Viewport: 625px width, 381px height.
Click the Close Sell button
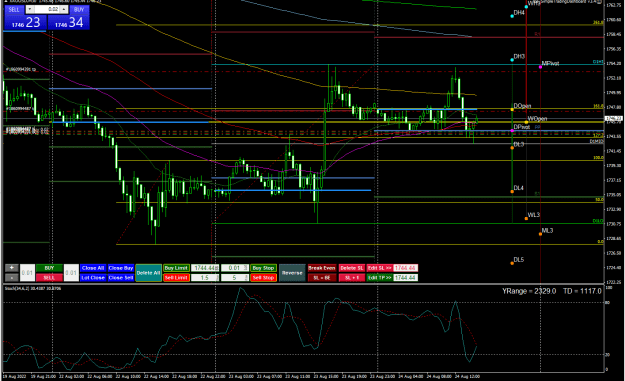(x=121, y=277)
